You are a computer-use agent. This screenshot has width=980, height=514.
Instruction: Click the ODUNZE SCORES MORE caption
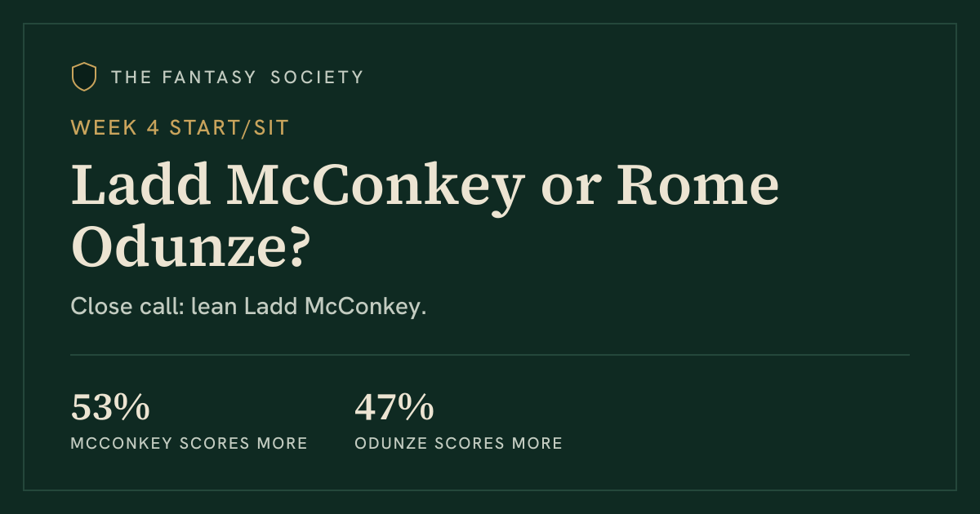click(x=458, y=444)
